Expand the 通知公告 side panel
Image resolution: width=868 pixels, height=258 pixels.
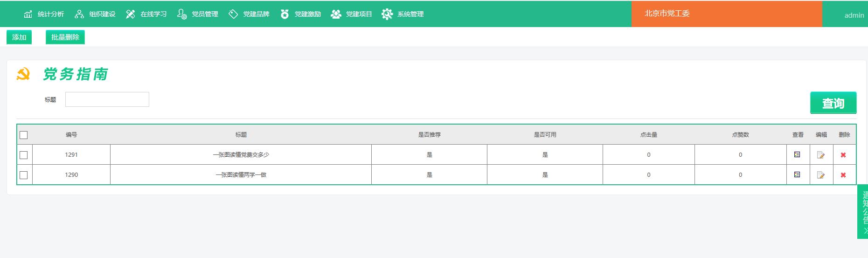[863, 211]
